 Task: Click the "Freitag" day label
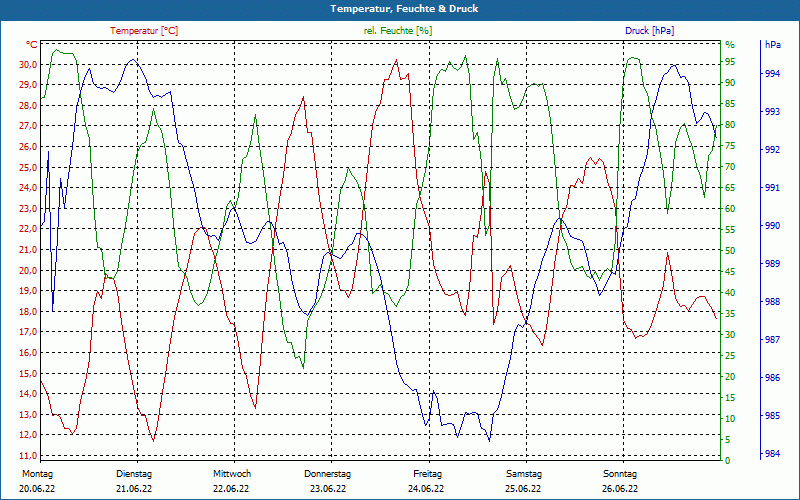coord(428,474)
